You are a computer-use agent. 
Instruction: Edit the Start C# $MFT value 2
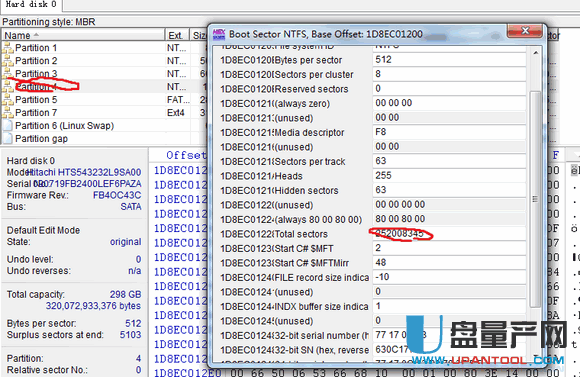point(449,248)
